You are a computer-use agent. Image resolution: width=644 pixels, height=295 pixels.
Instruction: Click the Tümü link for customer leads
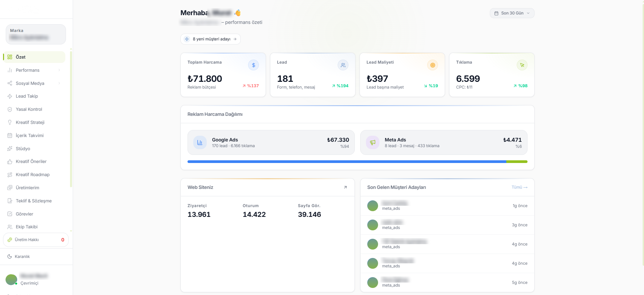pos(519,187)
